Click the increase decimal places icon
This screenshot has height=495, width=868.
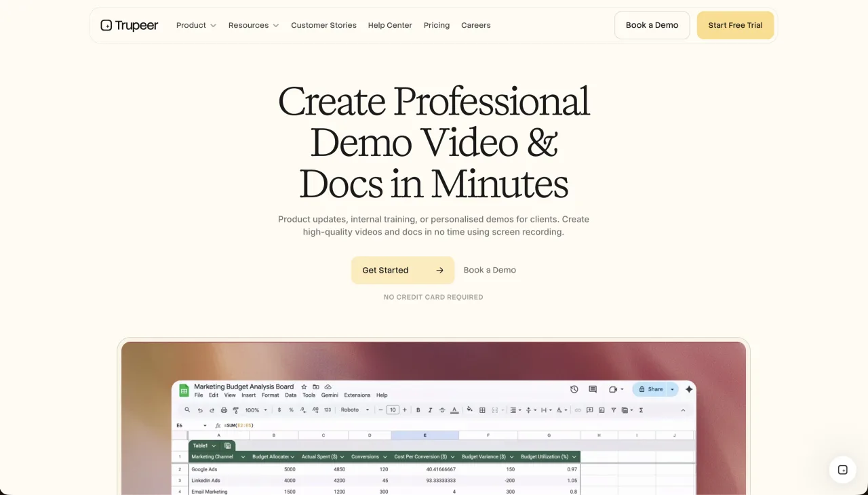coord(315,410)
